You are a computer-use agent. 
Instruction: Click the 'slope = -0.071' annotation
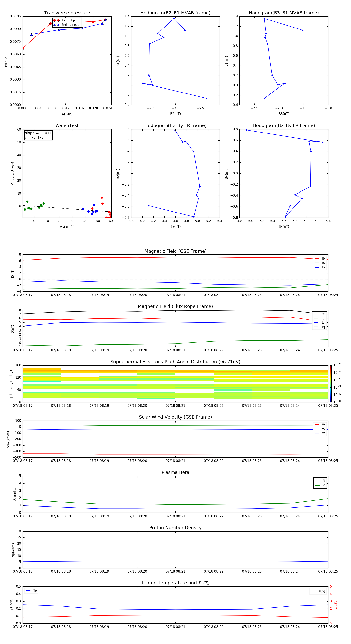tap(38, 133)
